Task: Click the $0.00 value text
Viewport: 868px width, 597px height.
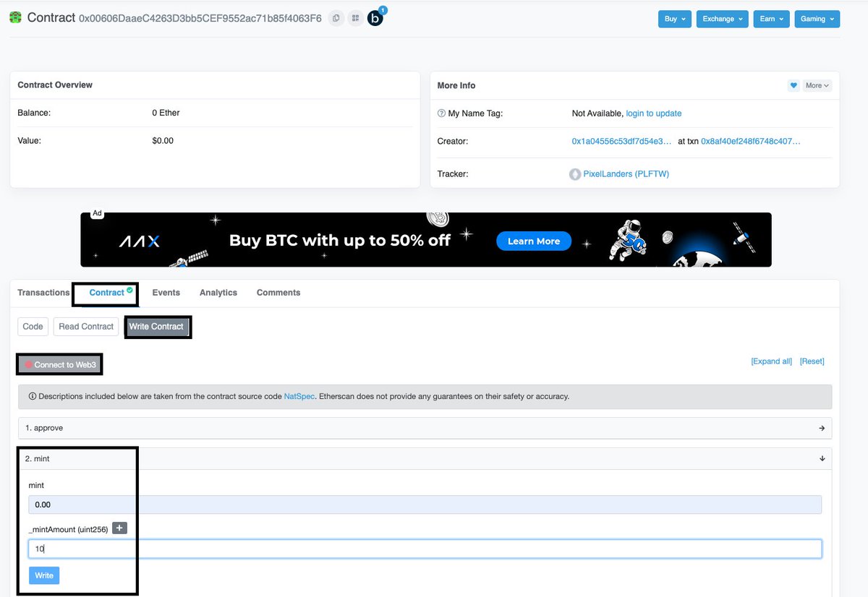Action: 163,141
